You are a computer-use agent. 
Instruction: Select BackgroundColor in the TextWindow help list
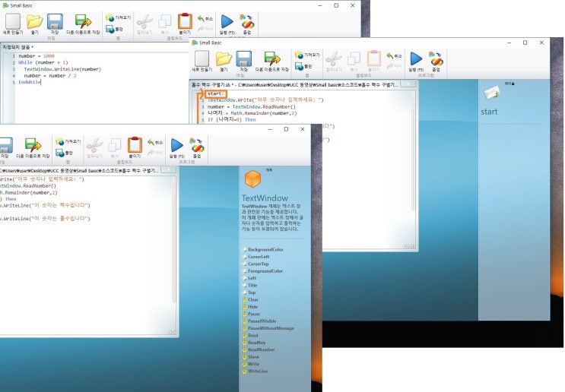(265, 249)
